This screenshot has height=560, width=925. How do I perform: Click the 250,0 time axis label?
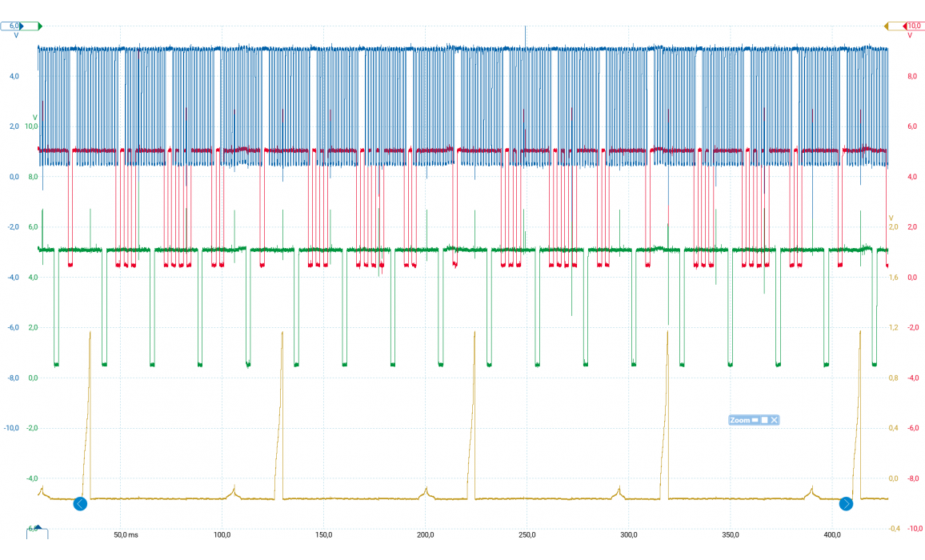[527, 534]
